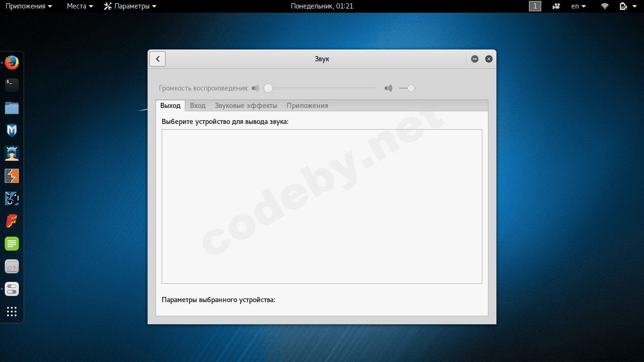644x362 pixels.
Task: Toggle the playback volume mute switch
Action: point(407,88)
